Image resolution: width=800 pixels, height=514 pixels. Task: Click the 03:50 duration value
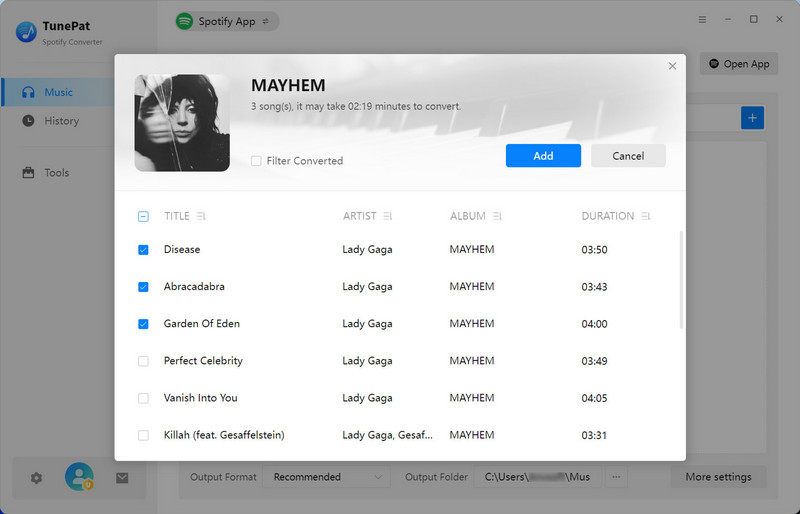coord(594,250)
